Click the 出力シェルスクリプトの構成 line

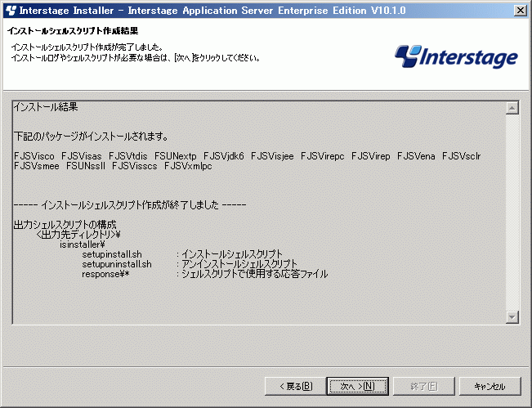tap(65, 225)
